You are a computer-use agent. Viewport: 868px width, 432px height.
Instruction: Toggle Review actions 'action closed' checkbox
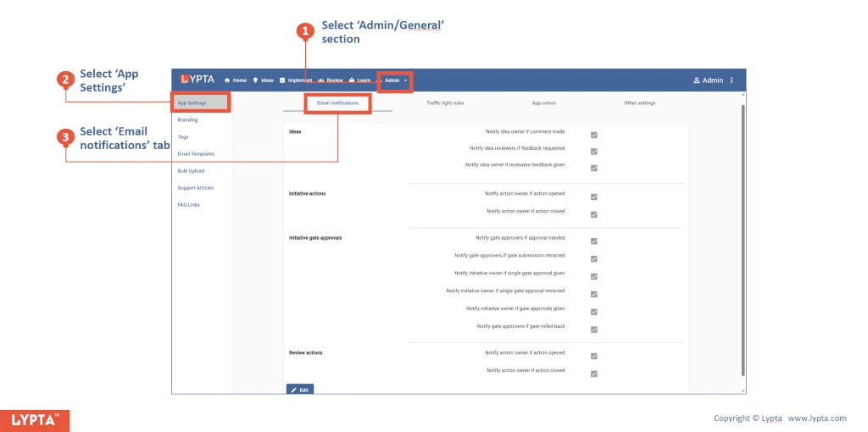click(x=594, y=374)
